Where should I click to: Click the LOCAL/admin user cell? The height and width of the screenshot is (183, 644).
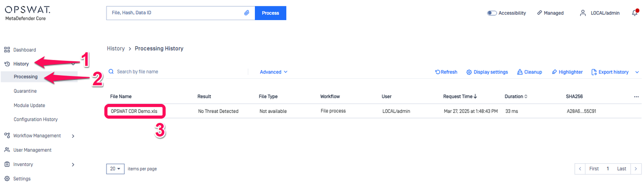pyautogui.click(x=396, y=111)
